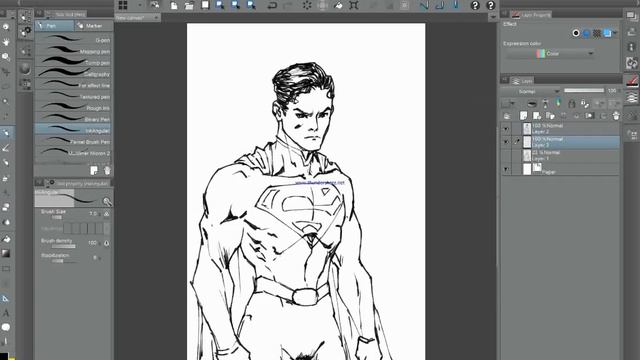Click the create sub tool copy icon
This screenshot has height=360, width=640.
point(94,170)
